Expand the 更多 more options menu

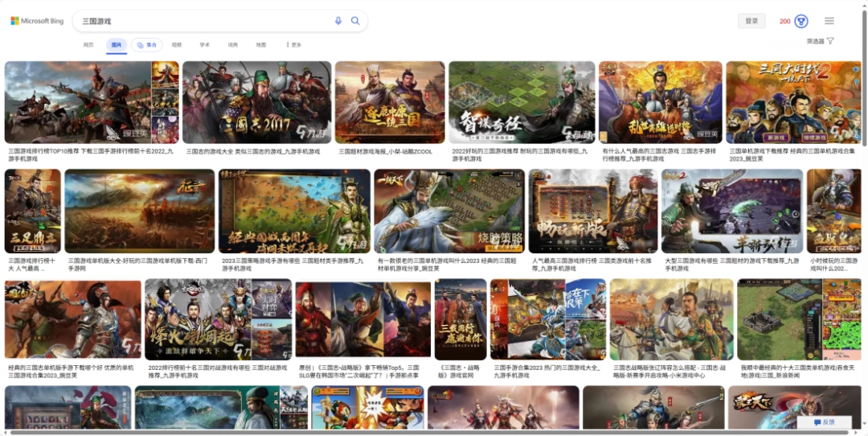(x=293, y=45)
